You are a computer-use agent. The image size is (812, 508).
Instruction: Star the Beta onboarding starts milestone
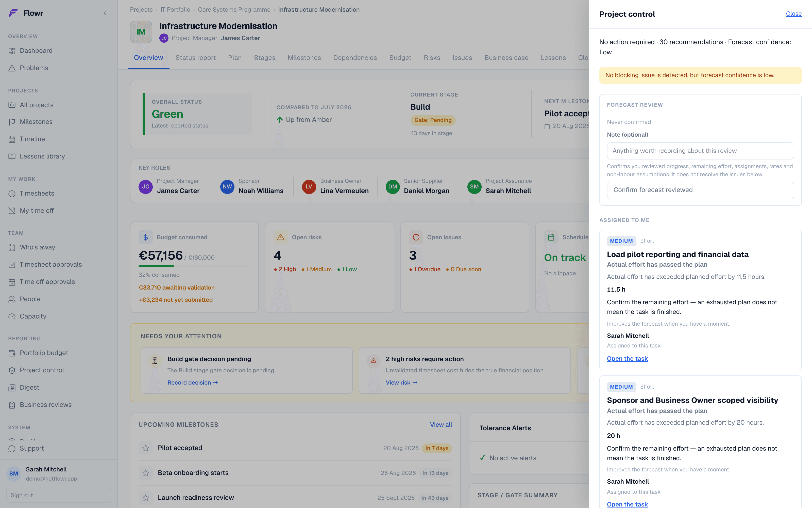[x=146, y=473]
